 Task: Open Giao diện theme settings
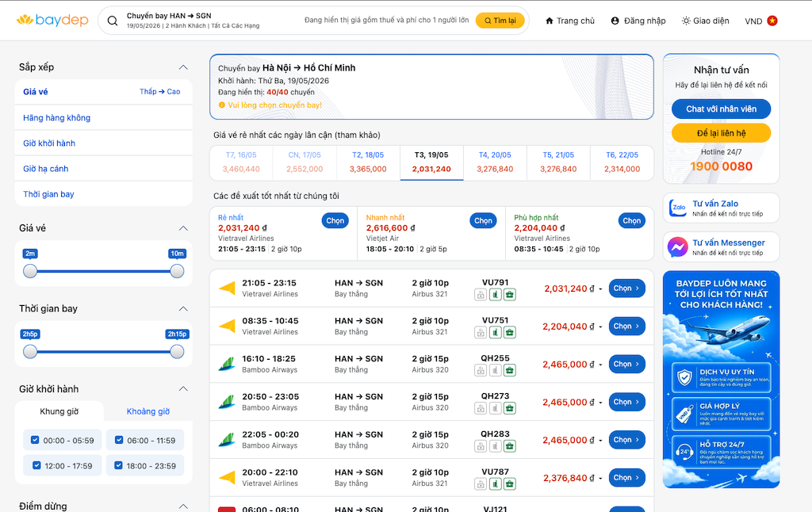click(x=705, y=21)
